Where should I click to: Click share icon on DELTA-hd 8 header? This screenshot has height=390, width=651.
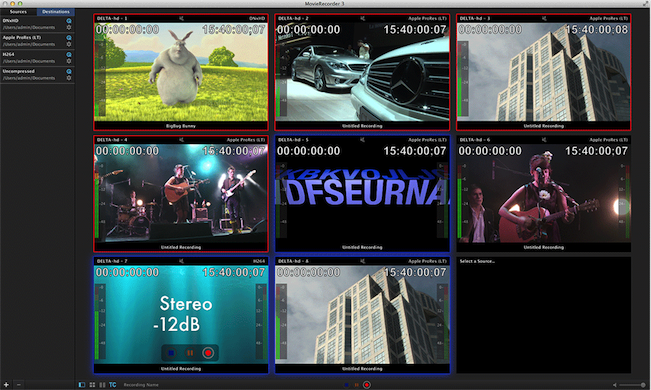pos(362,261)
